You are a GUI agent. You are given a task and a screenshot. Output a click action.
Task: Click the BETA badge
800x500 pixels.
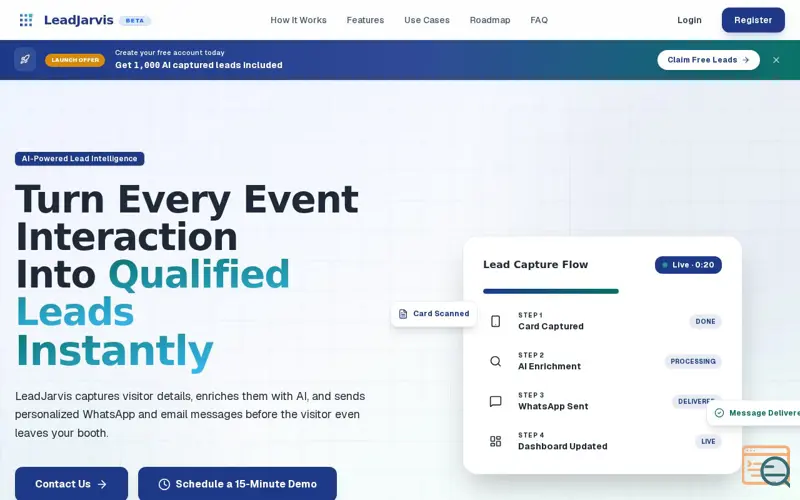[x=135, y=20]
